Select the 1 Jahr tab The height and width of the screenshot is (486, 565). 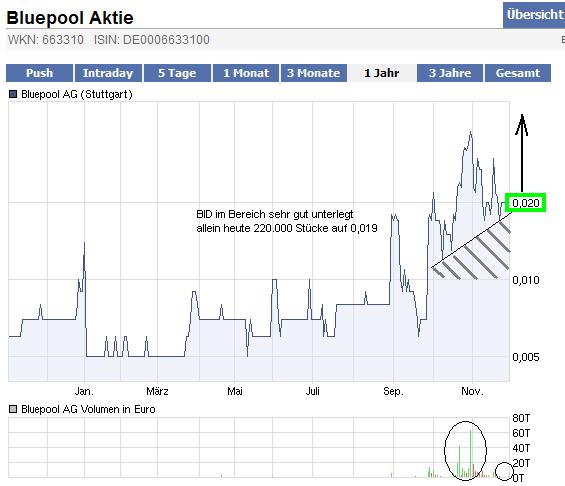point(382,73)
